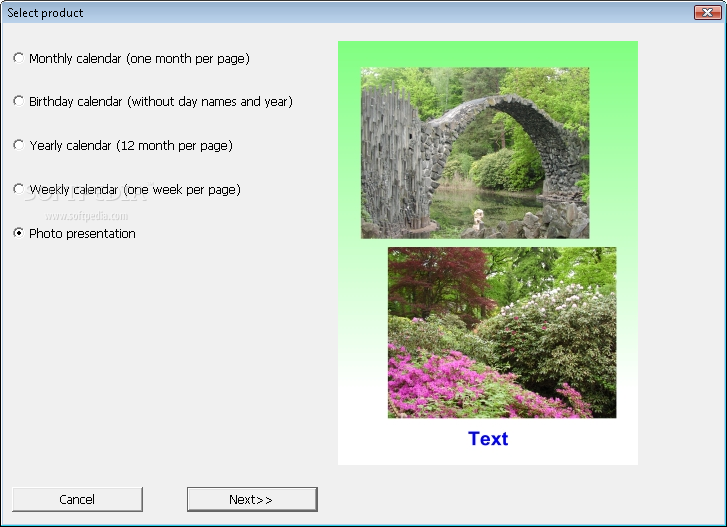
Task: Click the Cancel button
Action: click(77, 499)
